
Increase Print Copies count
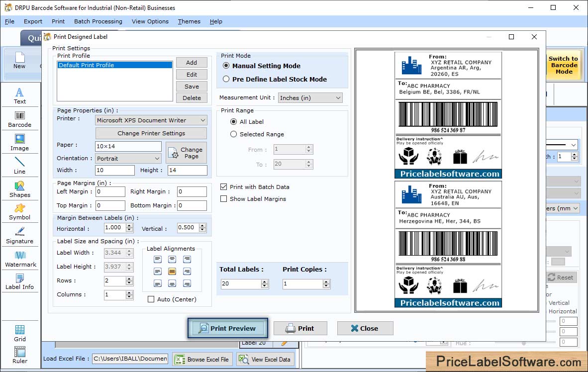pos(327,281)
